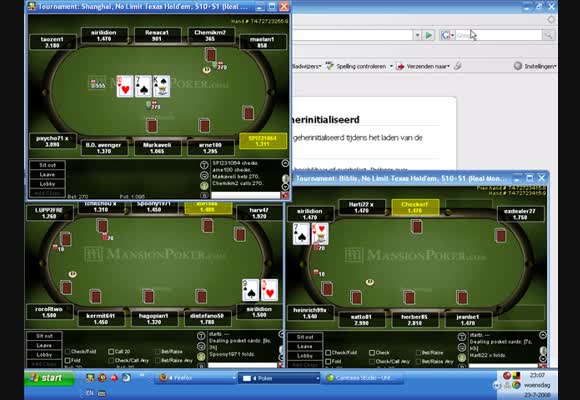Click the red clear-chat icon in Shanghai table
The image size is (580, 400).
(285, 195)
